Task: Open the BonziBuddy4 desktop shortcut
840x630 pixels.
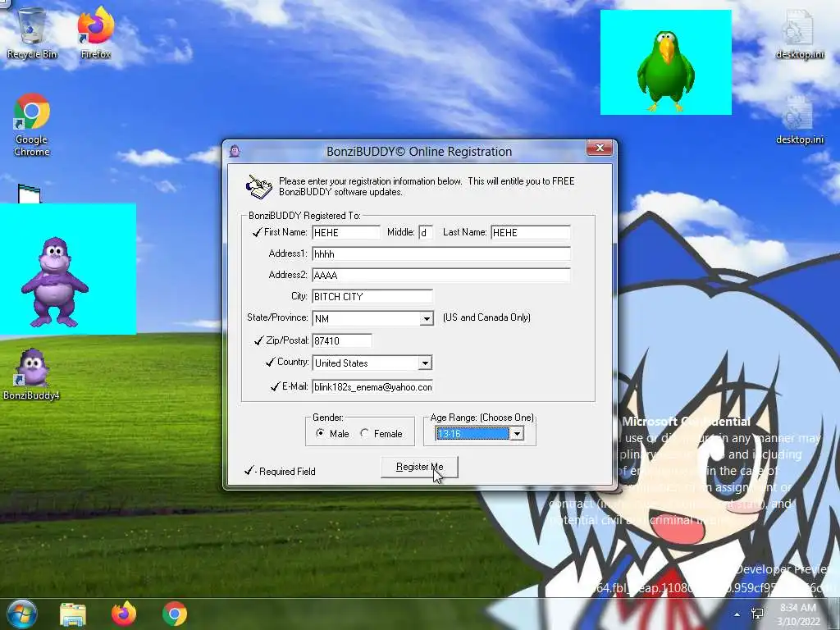Action: coord(31,374)
